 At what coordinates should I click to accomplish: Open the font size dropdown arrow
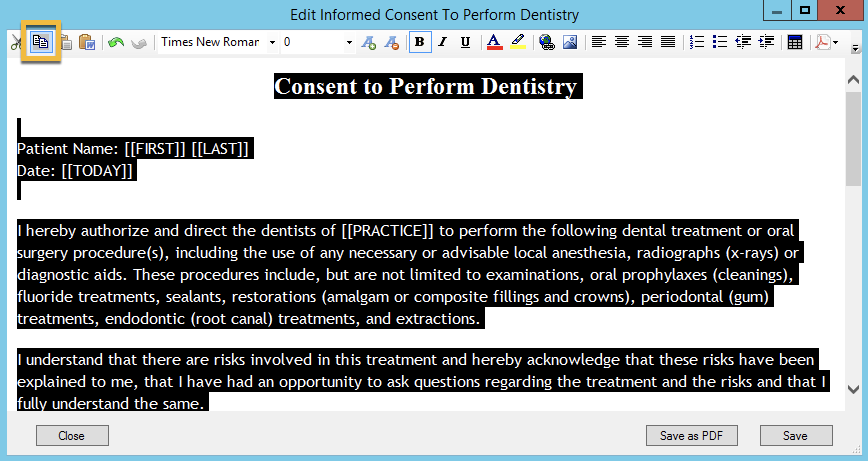tap(349, 42)
